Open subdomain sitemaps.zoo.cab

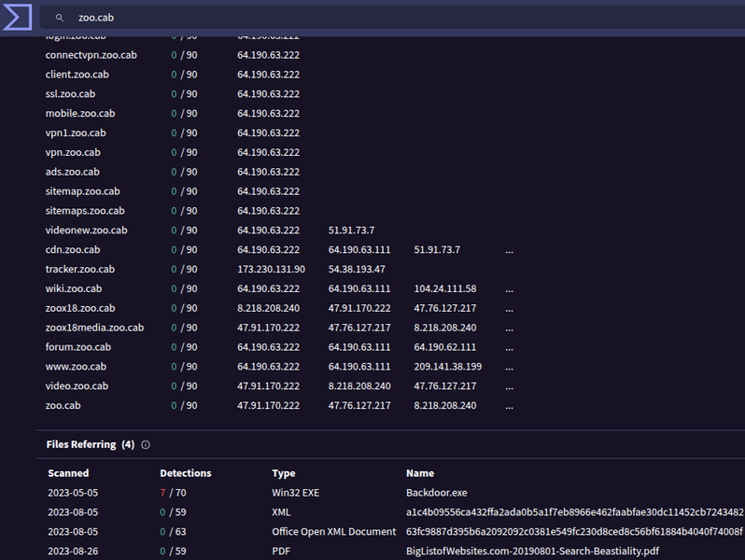(x=85, y=211)
